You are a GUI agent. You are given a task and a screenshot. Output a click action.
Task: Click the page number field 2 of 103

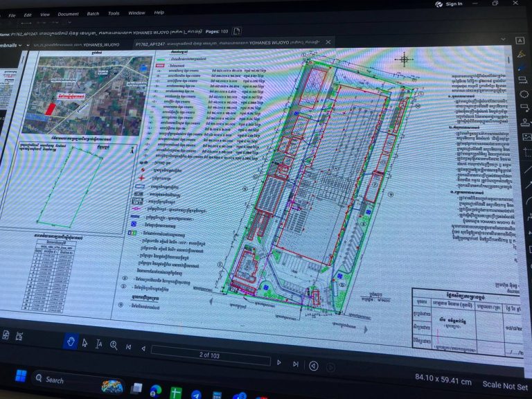[x=210, y=355]
